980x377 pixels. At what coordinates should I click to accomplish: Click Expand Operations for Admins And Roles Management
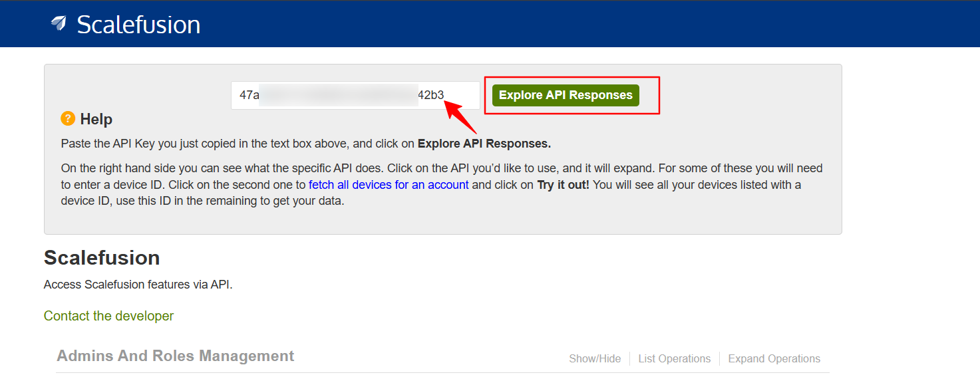pyautogui.click(x=774, y=358)
